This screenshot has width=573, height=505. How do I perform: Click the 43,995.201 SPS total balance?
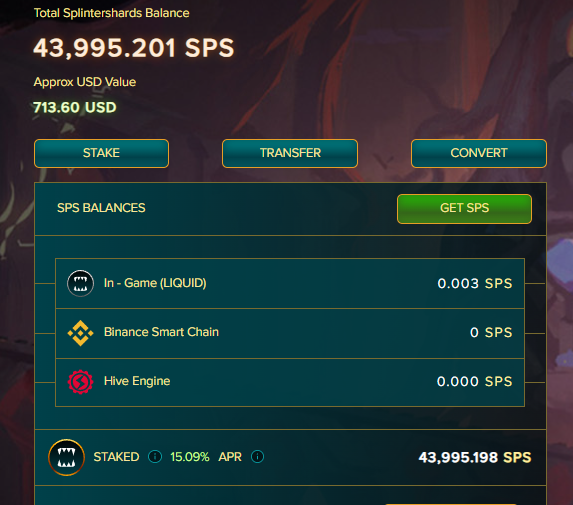pos(134,48)
